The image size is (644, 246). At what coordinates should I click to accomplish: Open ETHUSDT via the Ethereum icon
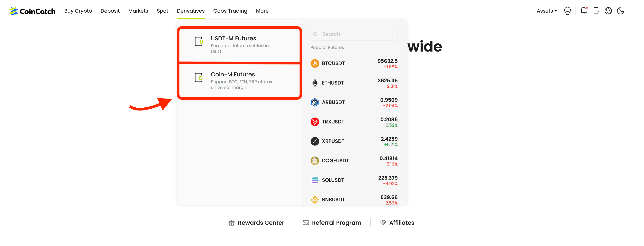coord(315,83)
